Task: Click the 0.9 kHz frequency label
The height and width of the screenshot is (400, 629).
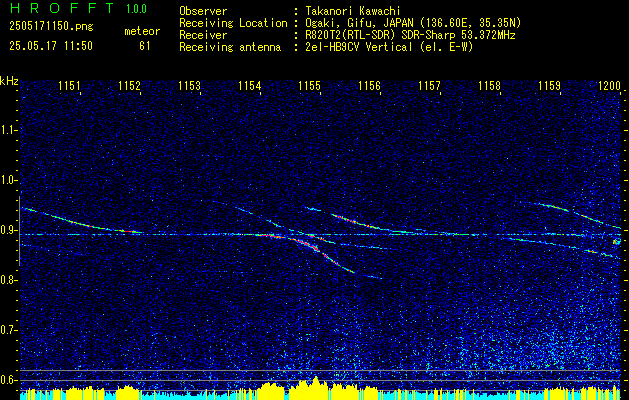Action: (8, 230)
